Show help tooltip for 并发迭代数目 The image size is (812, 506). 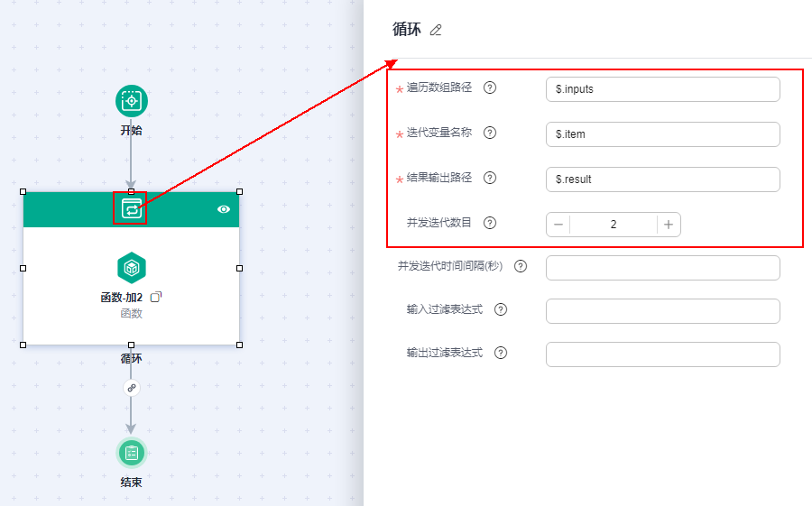coord(490,223)
